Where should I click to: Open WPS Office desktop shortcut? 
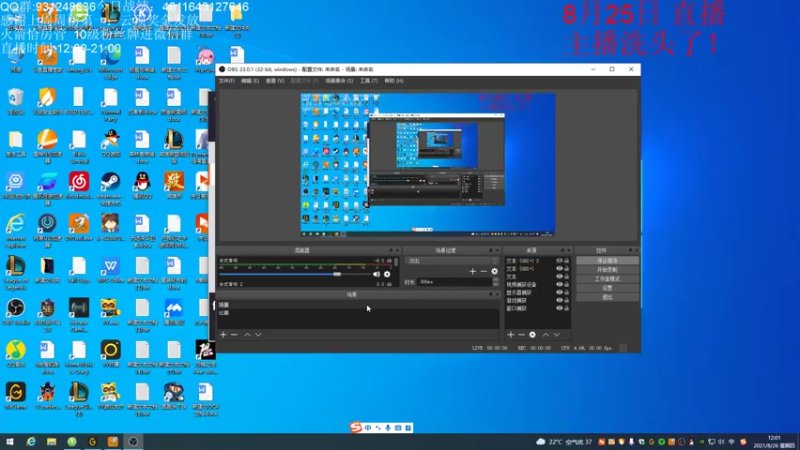click(x=110, y=270)
